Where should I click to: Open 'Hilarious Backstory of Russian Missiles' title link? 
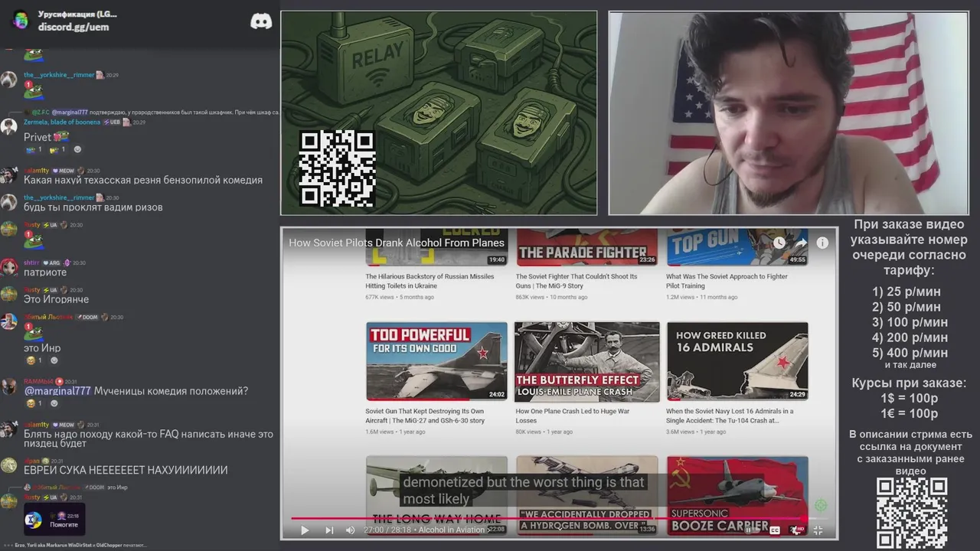coord(430,281)
